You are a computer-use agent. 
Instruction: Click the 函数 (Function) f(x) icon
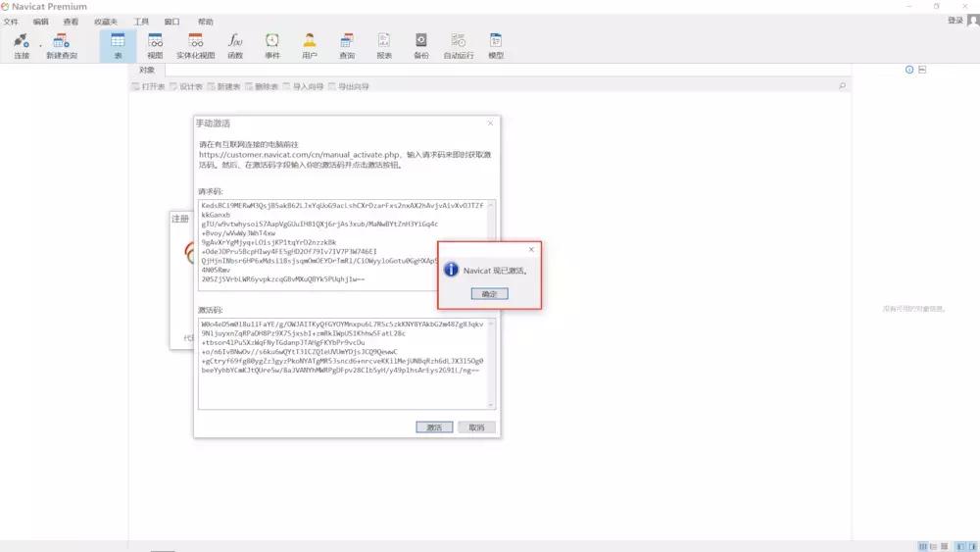pyautogui.click(x=235, y=46)
